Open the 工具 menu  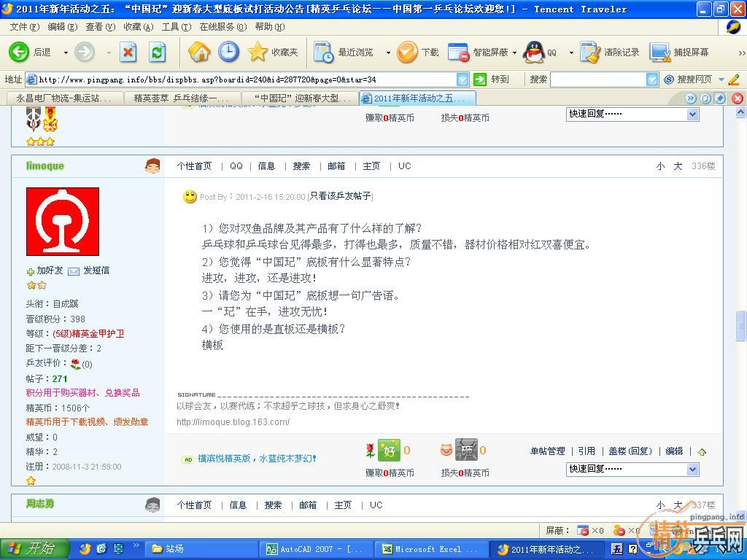177,27
